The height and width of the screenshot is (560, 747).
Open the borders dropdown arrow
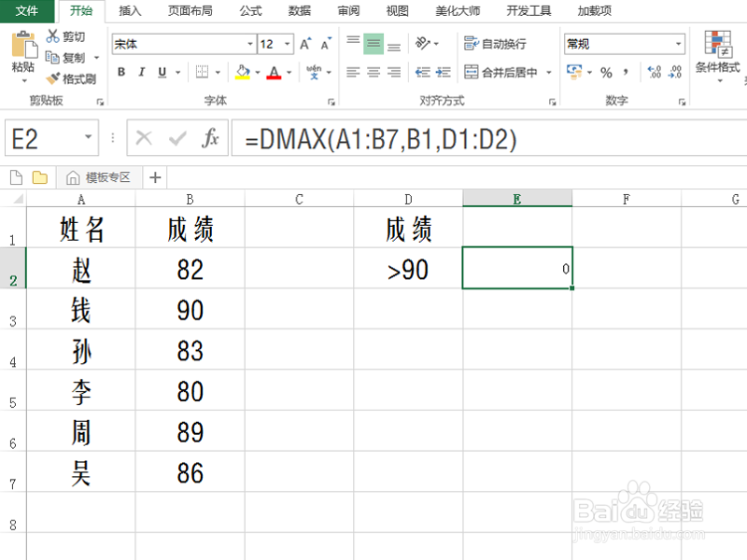pyautogui.click(x=218, y=73)
